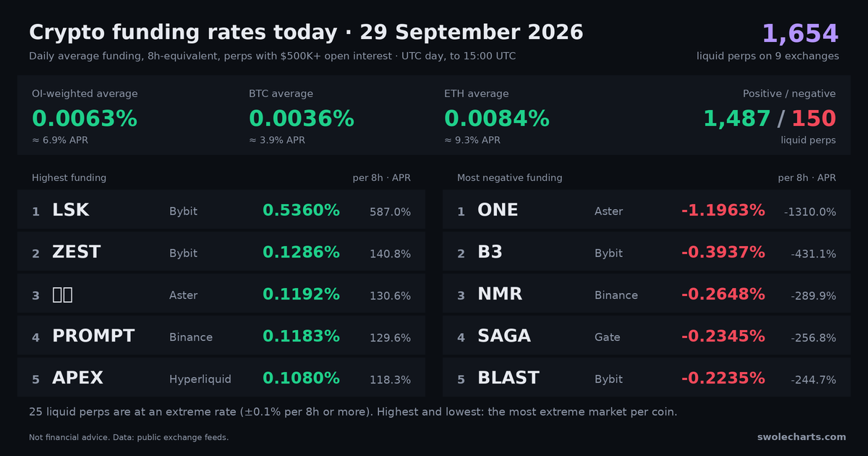
Task: Click the NMR Binance row
Action: click(x=647, y=295)
